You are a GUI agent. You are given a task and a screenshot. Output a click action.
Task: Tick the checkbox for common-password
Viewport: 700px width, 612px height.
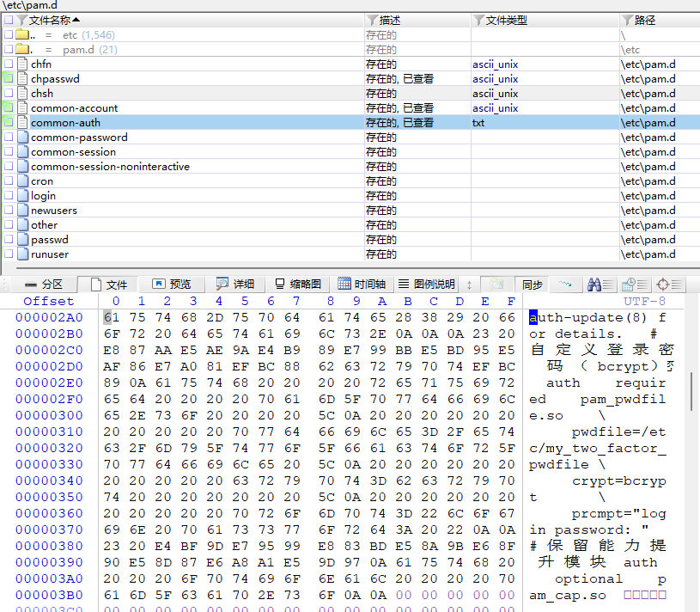(9, 138)
